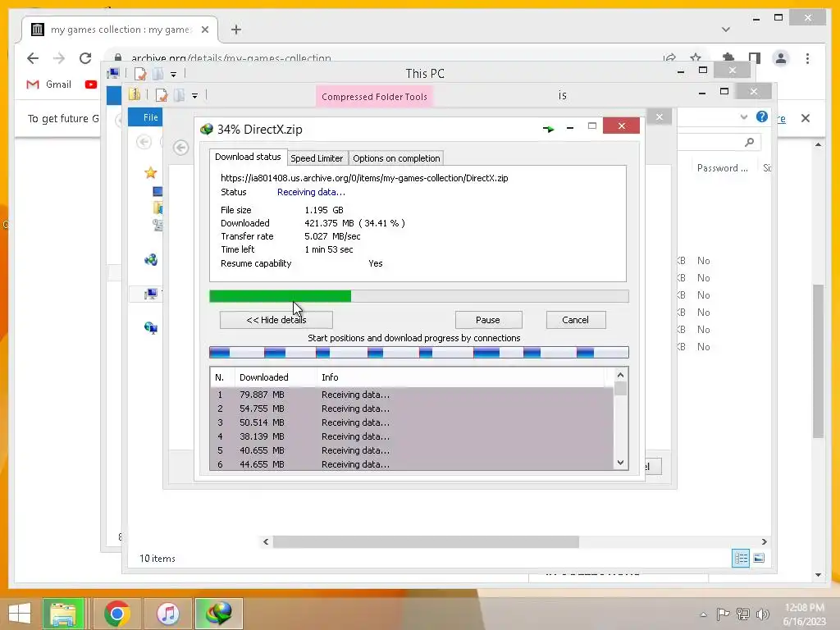Select the Download status tab
The image size is (840, 630).
click(x=248, y=157)
